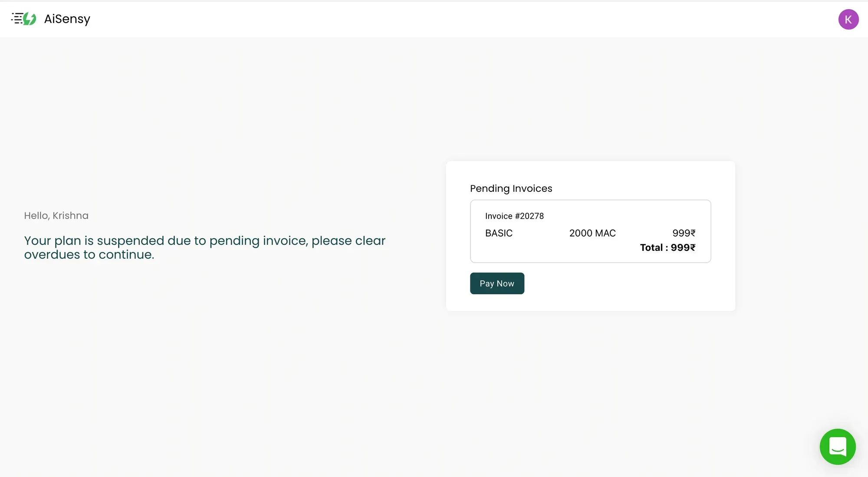
Task: Click the Total : 999₹ amount
Action: coord(667,247)
